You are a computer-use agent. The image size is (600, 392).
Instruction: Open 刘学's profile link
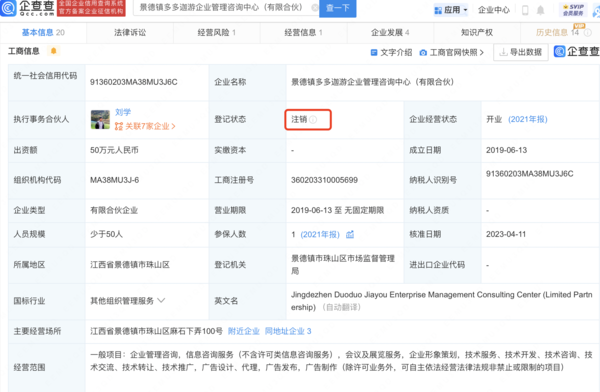click(123, 112)
